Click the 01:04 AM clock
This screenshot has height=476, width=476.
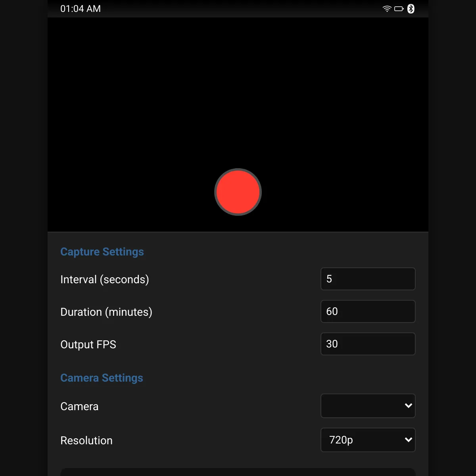[x=81, y=9]
